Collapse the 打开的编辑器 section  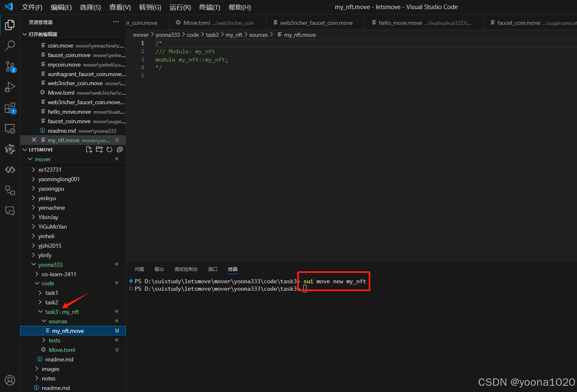[73, 34]
